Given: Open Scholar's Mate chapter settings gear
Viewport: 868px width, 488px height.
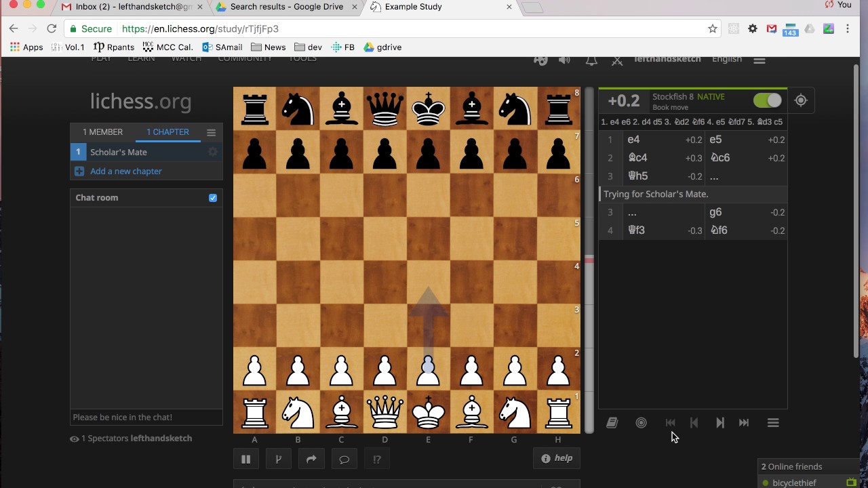Looking at the screenshot, I should (212, 152).
